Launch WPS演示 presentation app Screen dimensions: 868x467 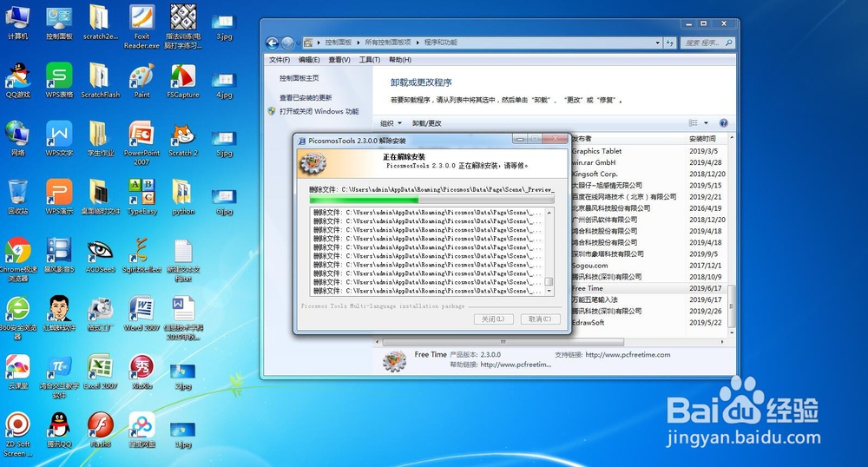tap(59, 197)
